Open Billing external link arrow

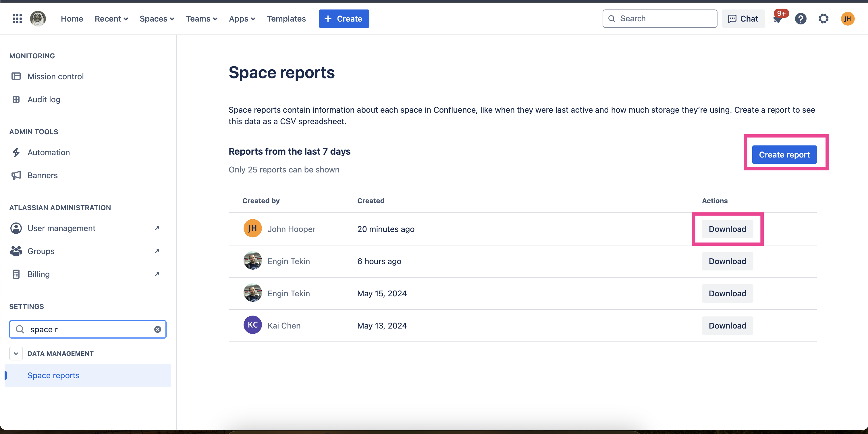tap(157, 274)
